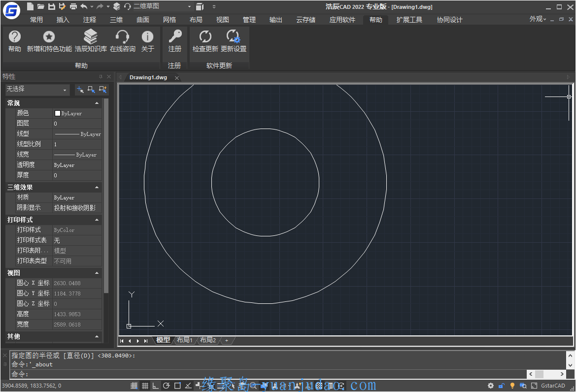Open an existing drawing with folder icon
The image size is (576, 392).
click(x=41, y=6)
